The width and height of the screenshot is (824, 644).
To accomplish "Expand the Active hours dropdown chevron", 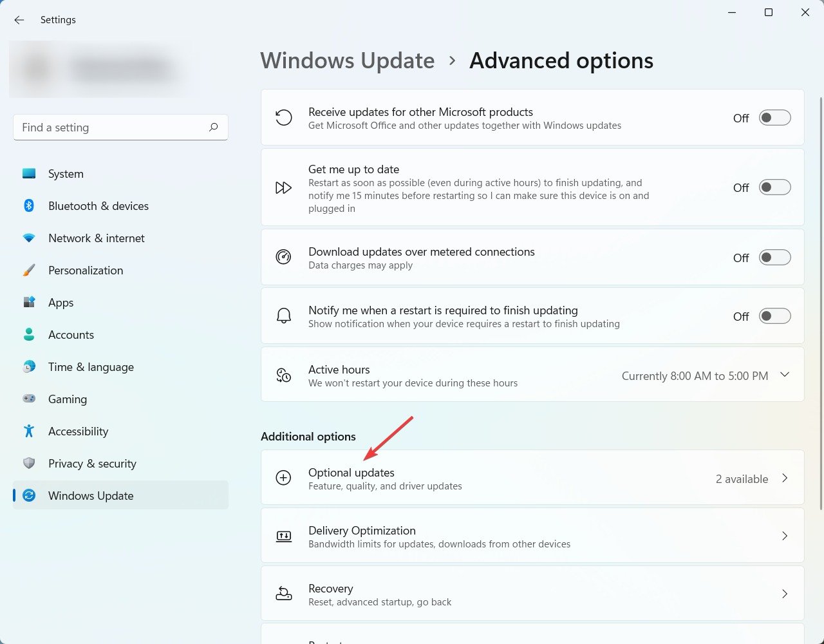I will (x=785, y=375).
